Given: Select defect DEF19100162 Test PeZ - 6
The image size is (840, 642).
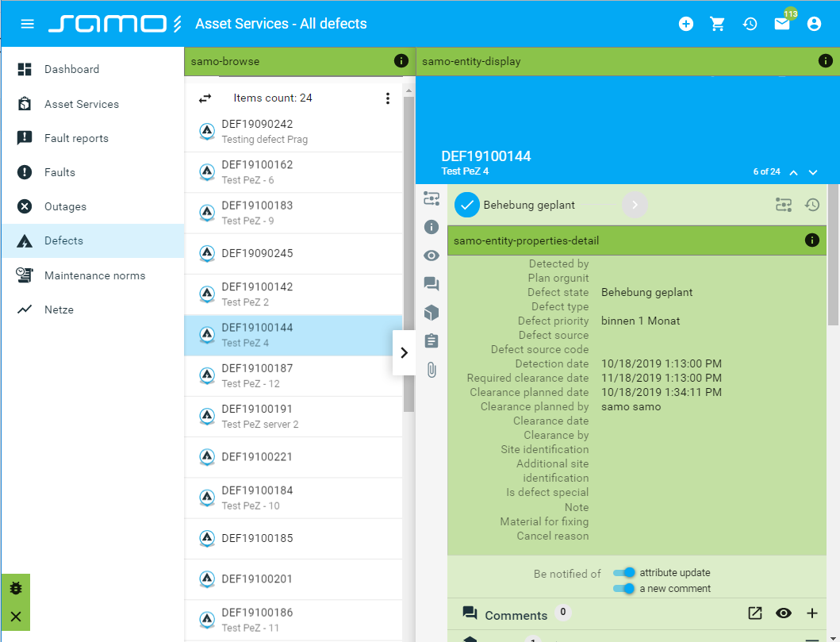Looking at the screenshot, I should pyautogui.click(x=293, y=172).
